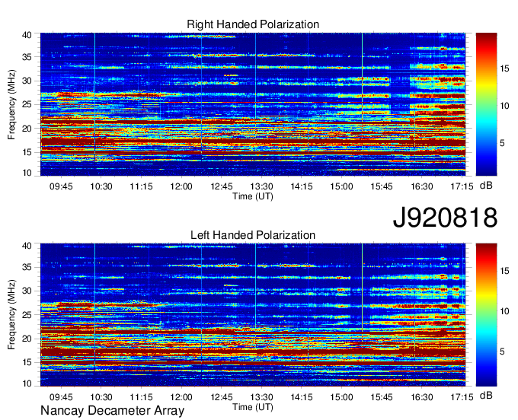Click the 15 dB tick on upper color bar

point(504,68)
